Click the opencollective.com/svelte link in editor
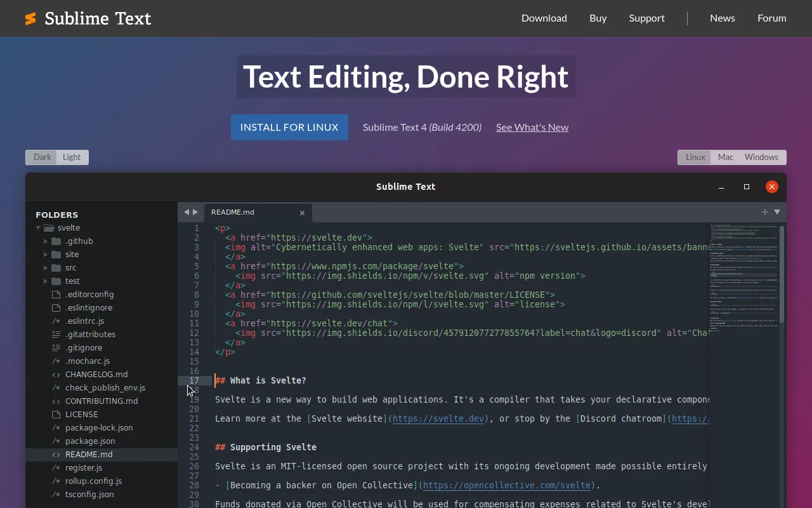This screenshot has height=508, width=812. point(507,485)
